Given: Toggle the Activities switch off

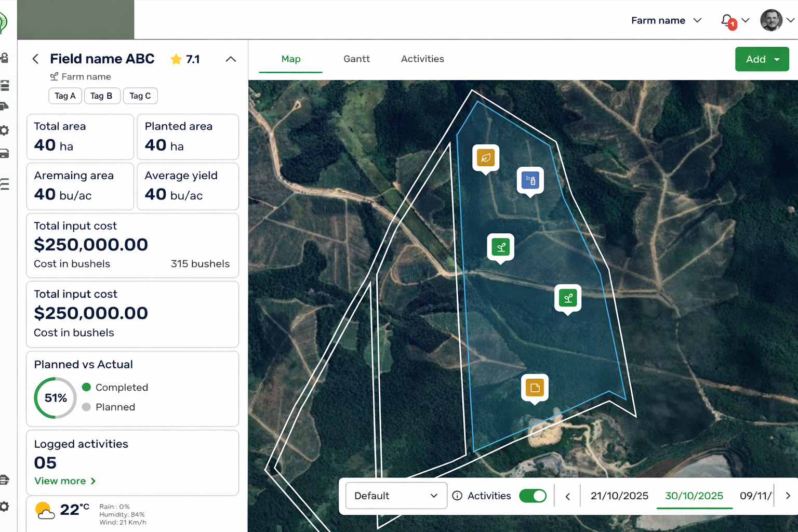Looking at the screenshot, I should point(533,496).
